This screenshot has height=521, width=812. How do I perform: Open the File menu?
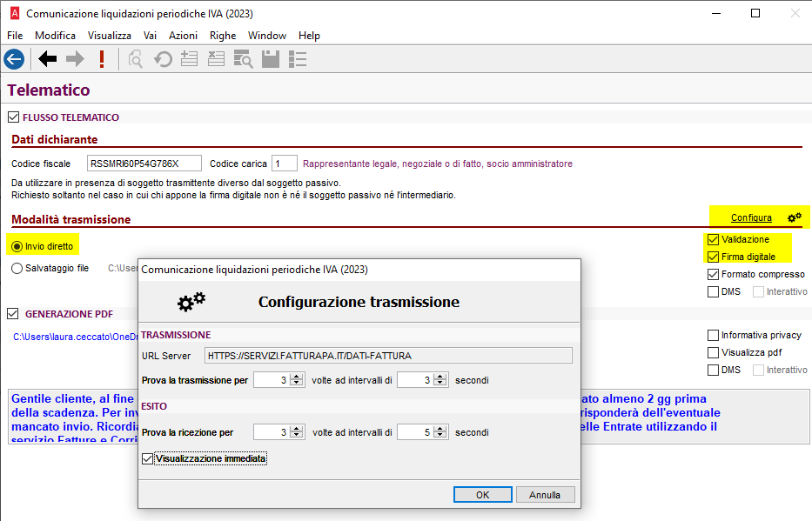pyautogui.click(x=15, y=36)
